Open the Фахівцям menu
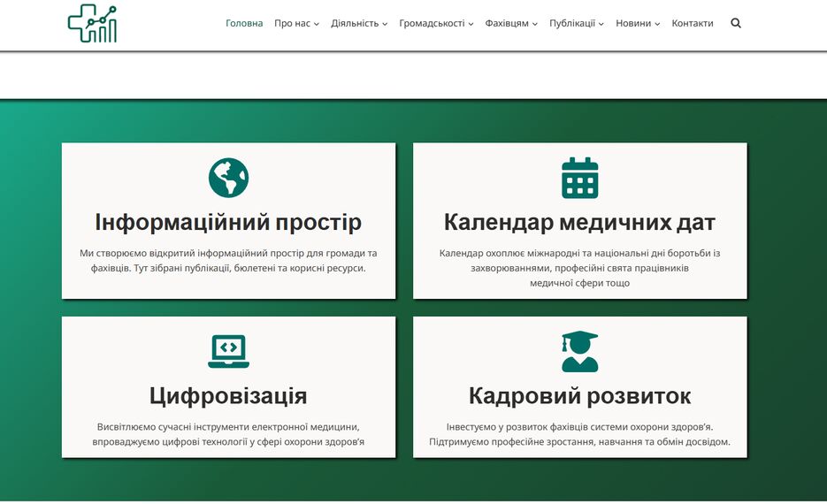This screenshot has width=827, height=504. click(x=506, y=23)
